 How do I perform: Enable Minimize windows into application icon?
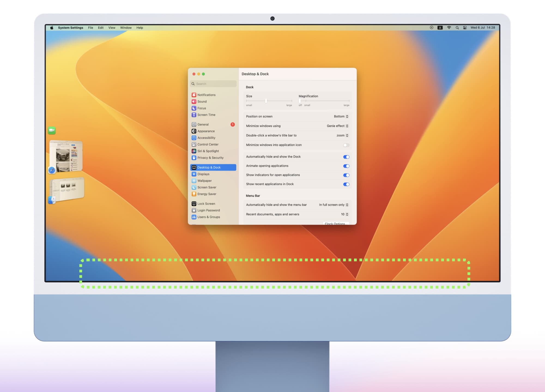pos(346,145)
